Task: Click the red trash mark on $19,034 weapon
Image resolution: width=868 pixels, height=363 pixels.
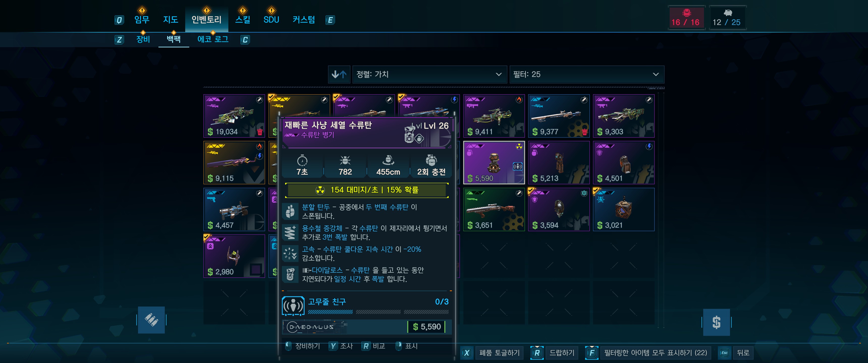Action: tap(260, 132)
